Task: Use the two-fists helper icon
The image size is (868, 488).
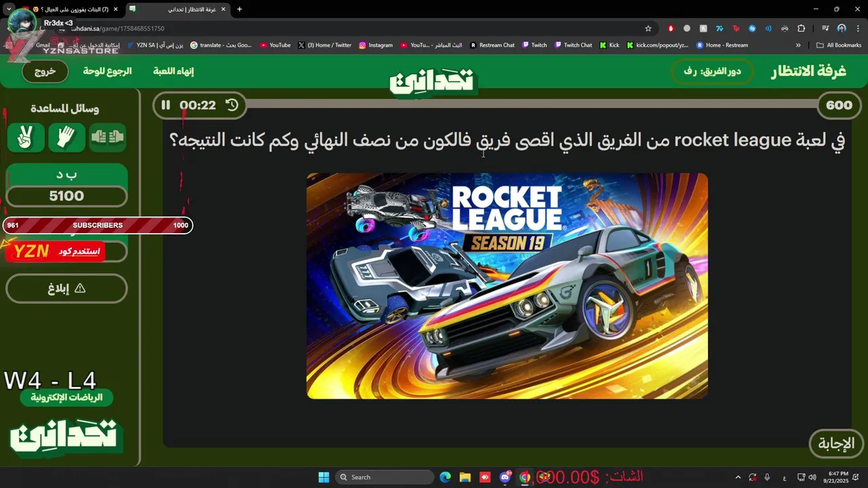Action: point(107,138)
